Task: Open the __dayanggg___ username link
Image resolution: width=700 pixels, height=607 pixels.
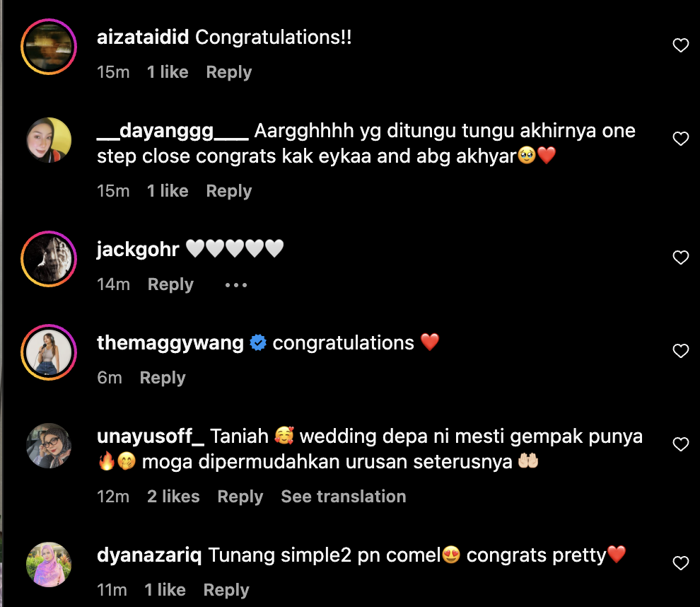Action: (173, 131)
